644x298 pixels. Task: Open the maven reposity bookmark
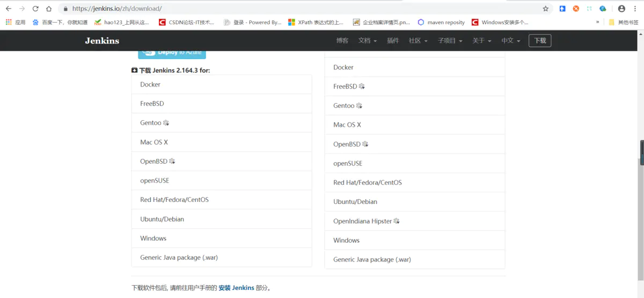click(x=441, y=23)
